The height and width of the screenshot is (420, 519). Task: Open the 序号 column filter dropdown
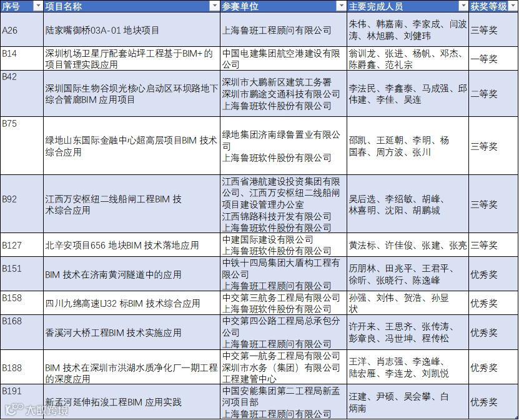[x=38, y=6]
